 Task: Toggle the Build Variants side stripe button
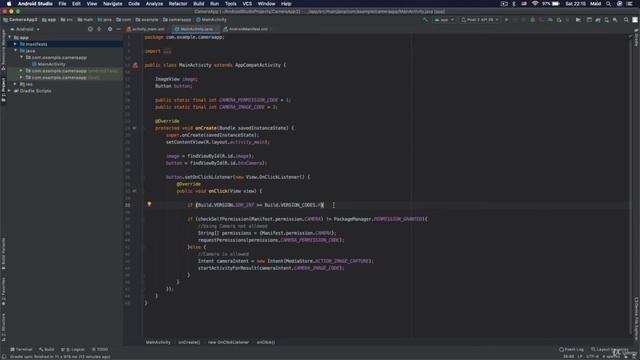point(3,253)
